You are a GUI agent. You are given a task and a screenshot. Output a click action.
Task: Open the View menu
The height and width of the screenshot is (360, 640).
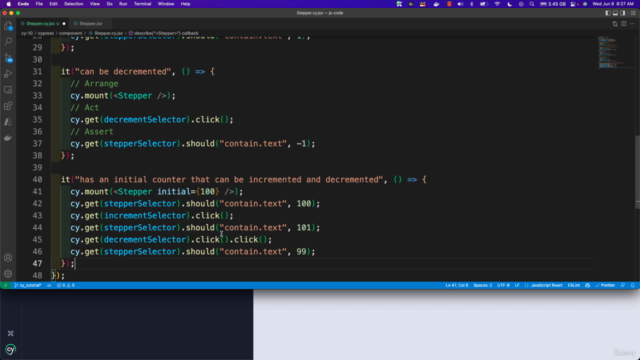coord(95,4)
